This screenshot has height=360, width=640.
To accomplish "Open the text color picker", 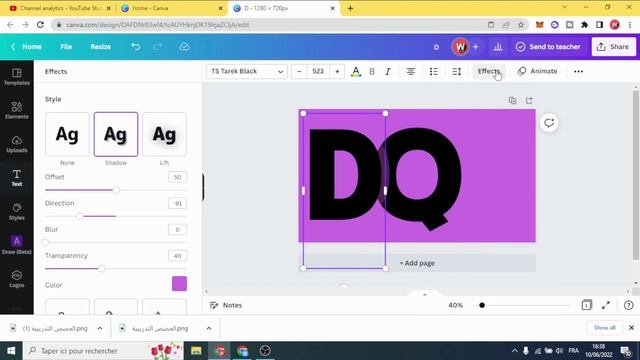I will (356, 71).
